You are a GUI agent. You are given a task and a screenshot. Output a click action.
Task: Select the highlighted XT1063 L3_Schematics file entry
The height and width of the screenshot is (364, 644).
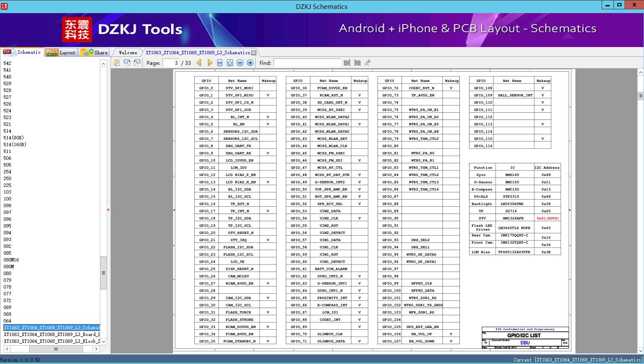52,328
